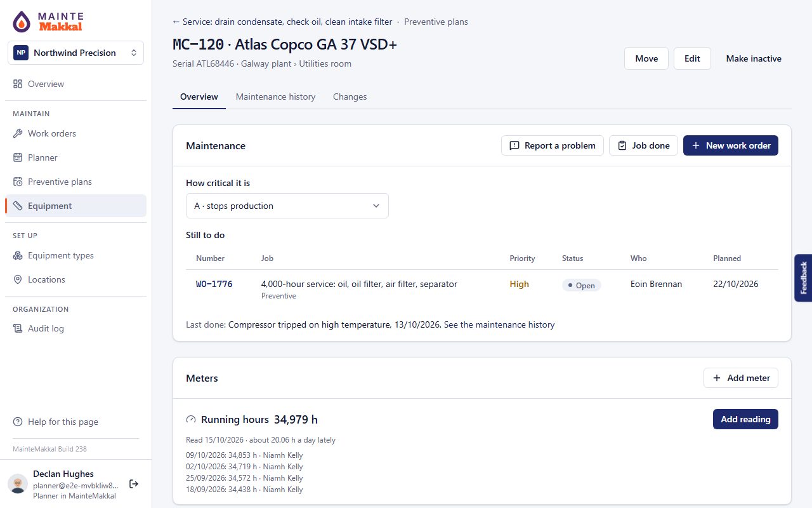Click the help question-mark icon
812x508 pixels.
click(18, 422)
